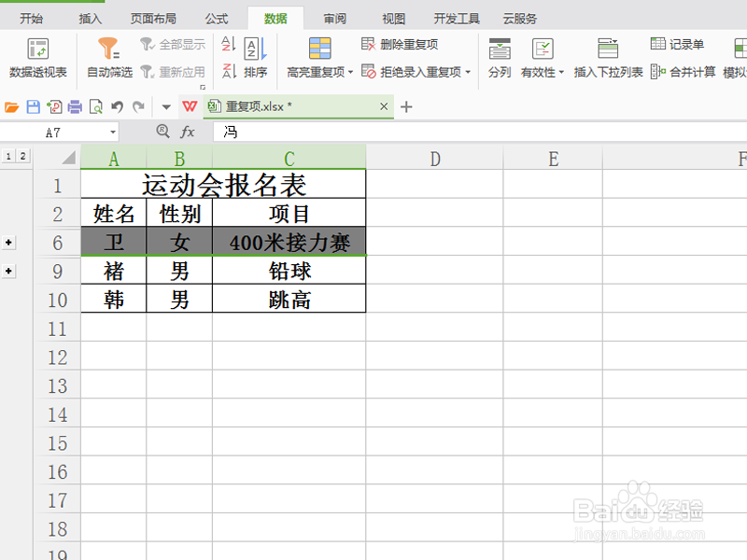Screen dimensions: 747x560
Task: Open the 排序 sort dialog
Action: pos(255,58)
